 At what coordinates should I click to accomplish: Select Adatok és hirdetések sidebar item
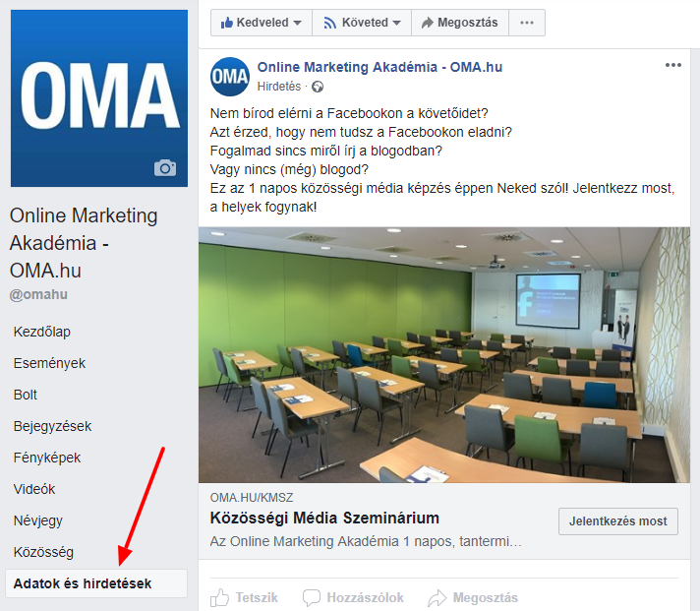point(96,583)
